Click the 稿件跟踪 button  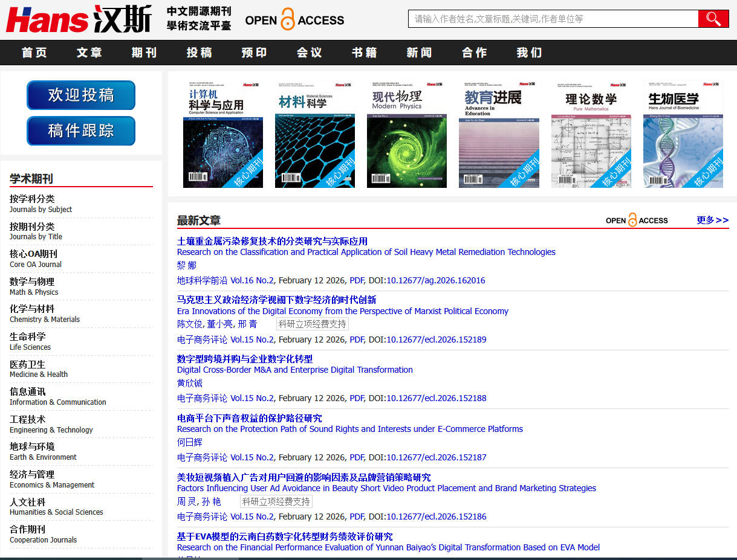[80, 131]
